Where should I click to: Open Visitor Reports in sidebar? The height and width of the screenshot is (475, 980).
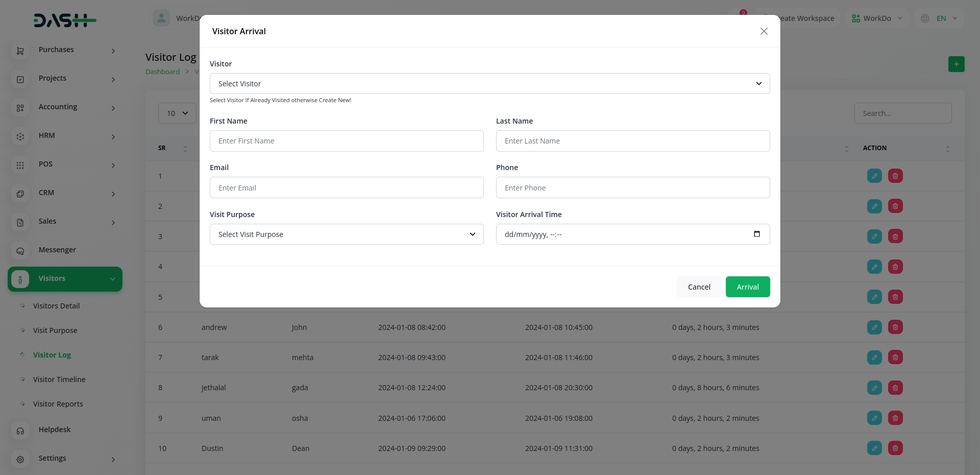click(x=58, y=404)
